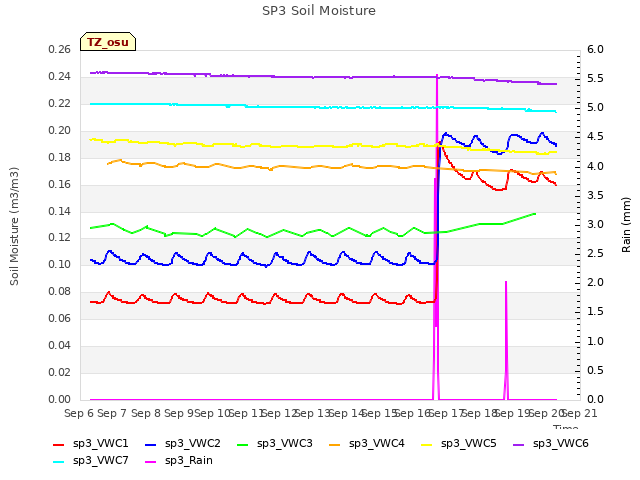Select the sp3_VWC1 legend entry
640x480 pixels.
point(91,444)
